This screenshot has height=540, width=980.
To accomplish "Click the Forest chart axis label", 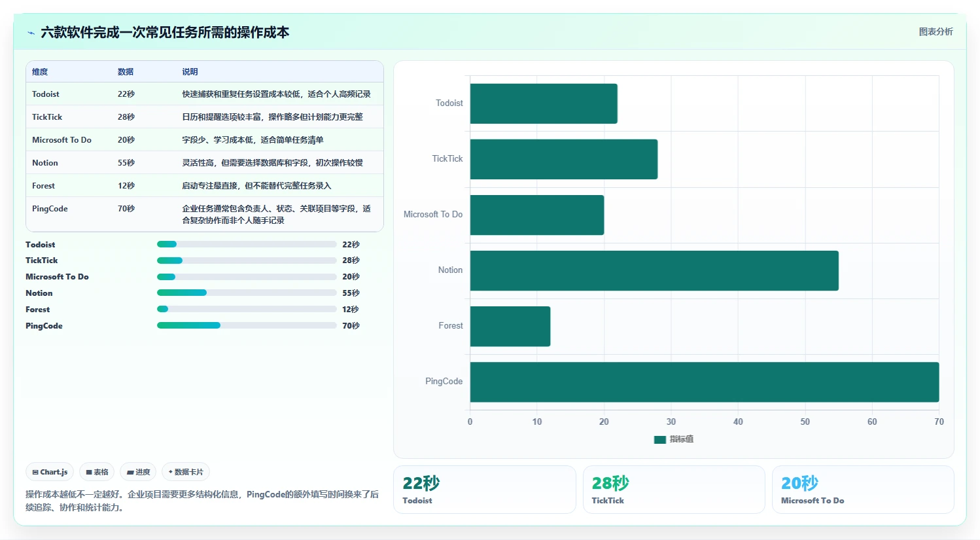I will pyautogui.click(x=451, y=326).
